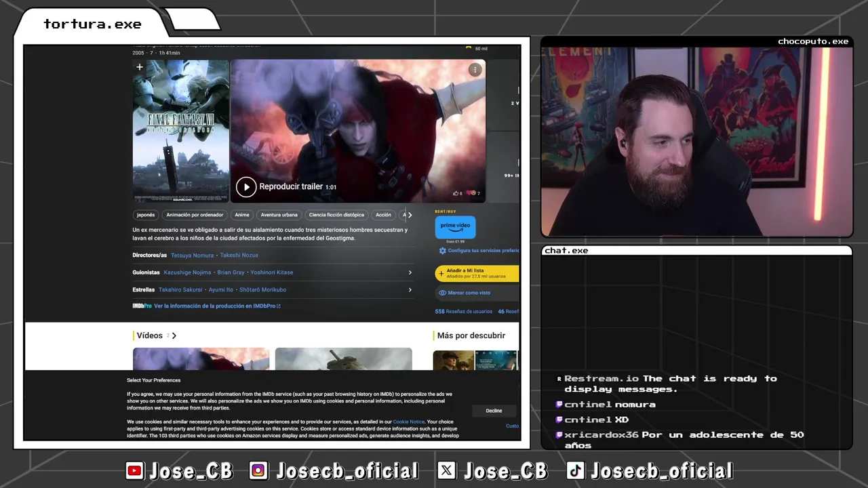Screen dimensions: 868x488
Task: Click the X logo beside Jose_CB
Action: pyautogui.click(x=446, y=470)
